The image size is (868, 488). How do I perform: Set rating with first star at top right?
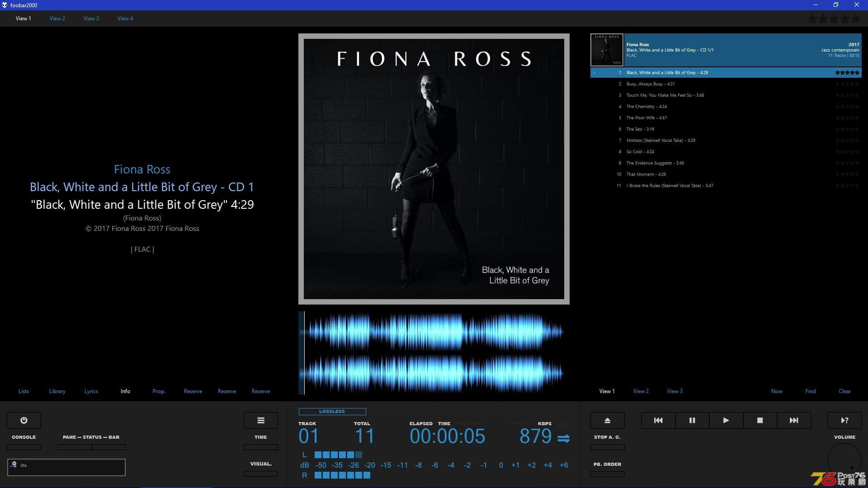(812, 19)
